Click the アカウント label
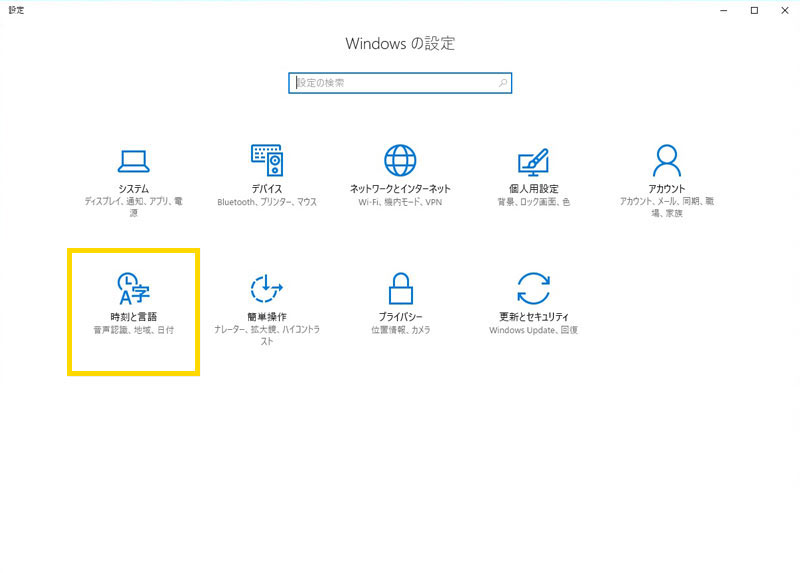This screenshot has width=800, height=573. [667, 189]
